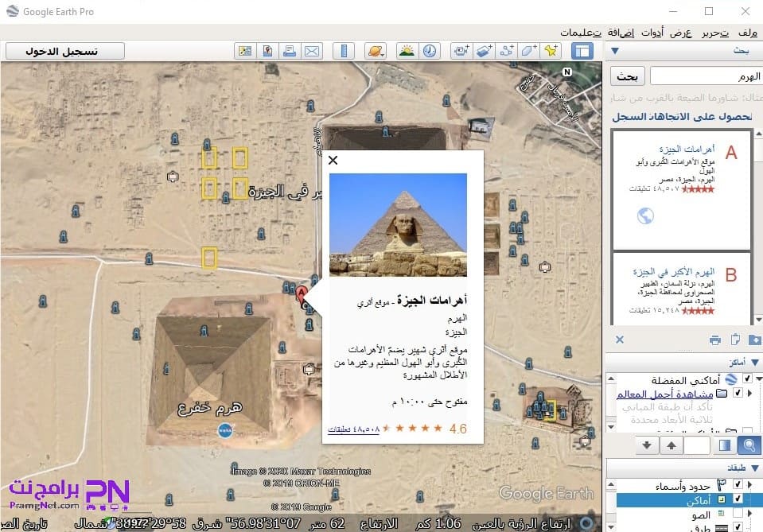
Task: Collapse the أماكني المفضلة tree arrow
Action: 759,379
